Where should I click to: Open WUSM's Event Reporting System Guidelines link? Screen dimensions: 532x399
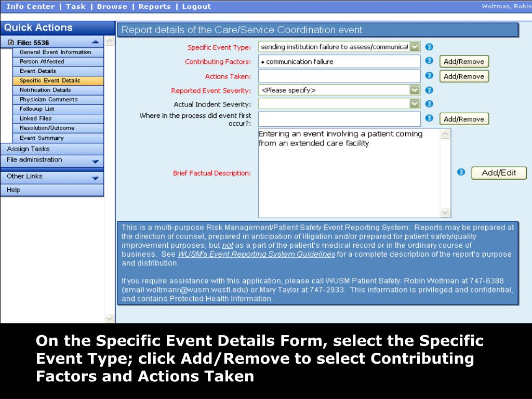click(x=256, y=254)
